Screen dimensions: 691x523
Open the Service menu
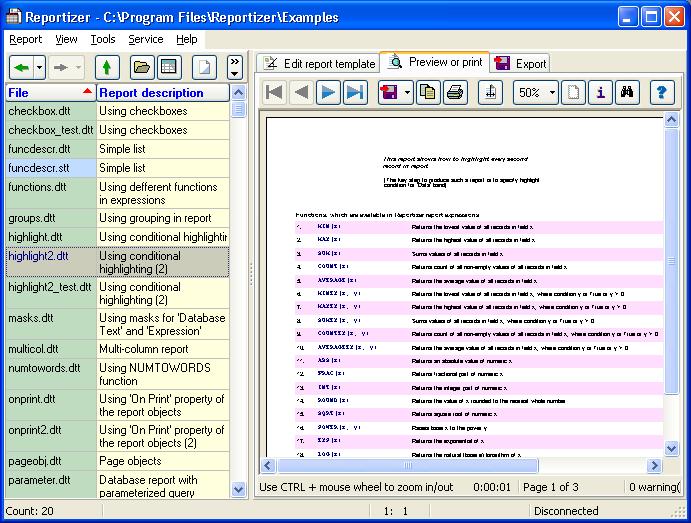pyautogui.click(x=145, y=39)
